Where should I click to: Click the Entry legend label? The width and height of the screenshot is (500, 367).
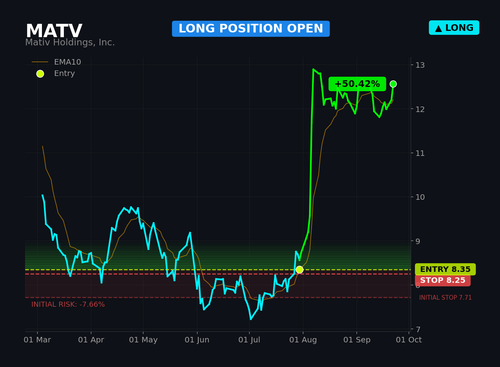tap(64, 73)
